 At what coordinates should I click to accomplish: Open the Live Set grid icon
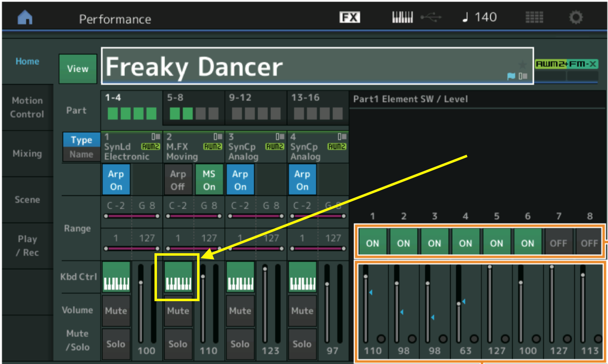[534, 17]
